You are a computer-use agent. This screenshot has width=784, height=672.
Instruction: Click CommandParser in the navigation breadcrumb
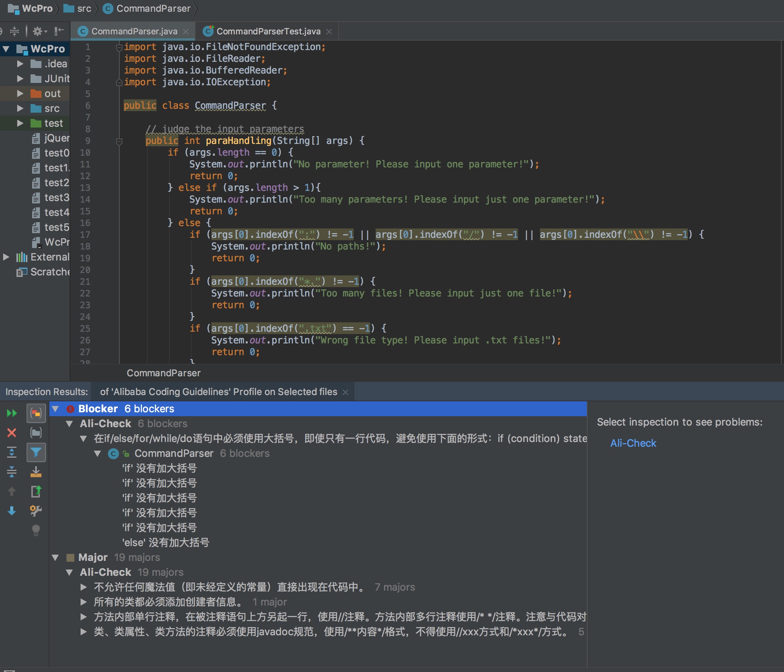pyautogui.click(x=153, y=9)
